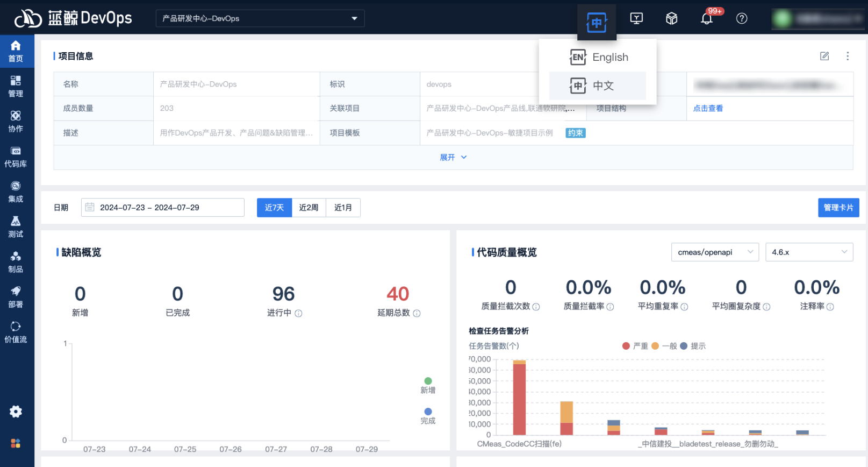Click info icon next to 平均重复率
Screen dimensions: 868x467
point(684,307)
